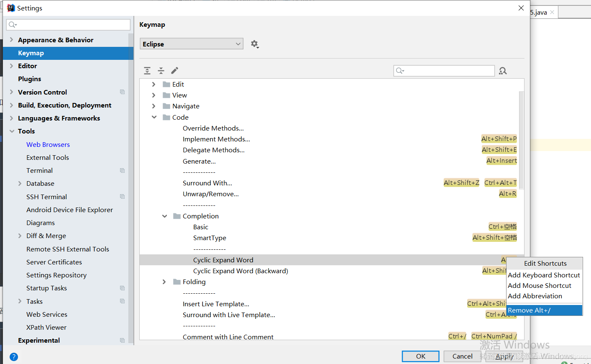Viewport: 591px width, 364px height.
Task: Select Override Methods... action
Action: point(213,128)
